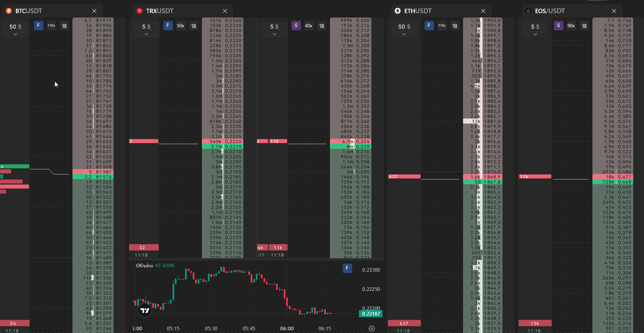Open the 50x multiplier in TRXUSDT panel

[181, 26]
